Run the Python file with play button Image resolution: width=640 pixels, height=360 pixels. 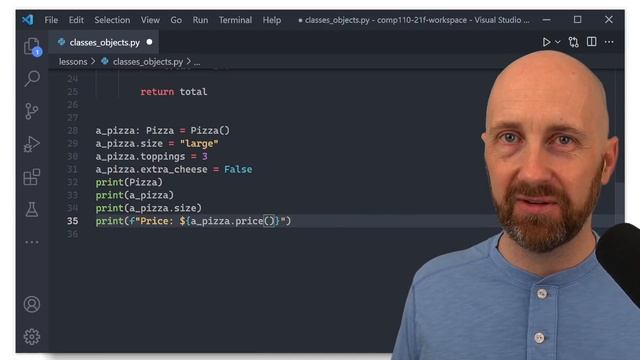tap(546, 42)
